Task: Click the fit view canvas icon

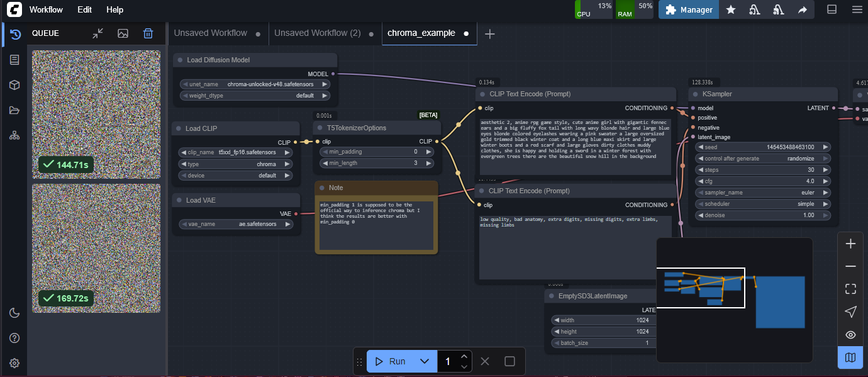Action: tap(850, 289)
